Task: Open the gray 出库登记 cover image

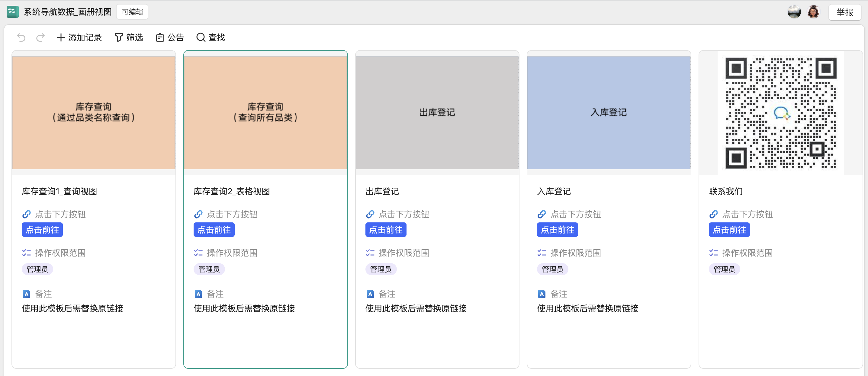Action: (x=437, y=113)
